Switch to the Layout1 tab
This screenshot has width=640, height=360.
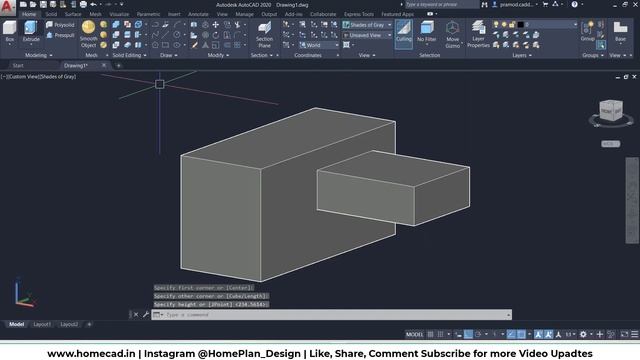42,324
